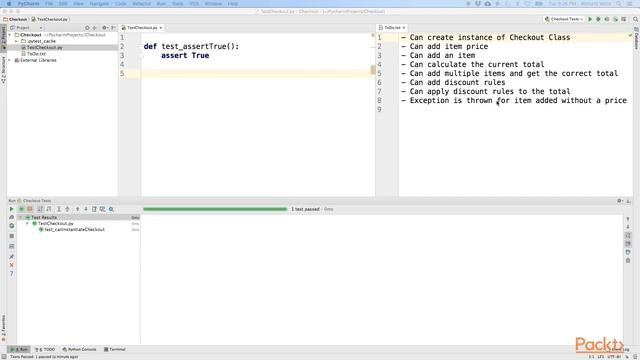Expand all test result nodes
This screenshot has height=360, width=640.
point(59,209)
